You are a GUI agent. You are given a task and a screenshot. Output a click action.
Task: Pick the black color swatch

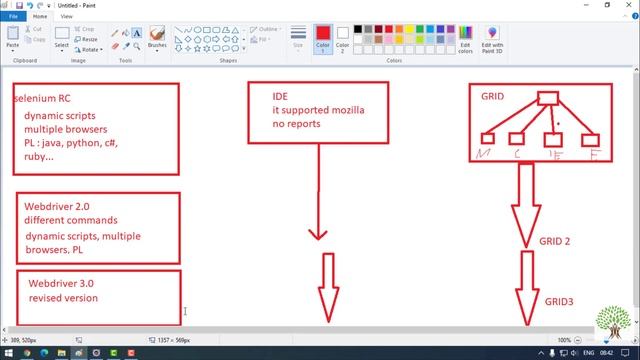point(358,29)
